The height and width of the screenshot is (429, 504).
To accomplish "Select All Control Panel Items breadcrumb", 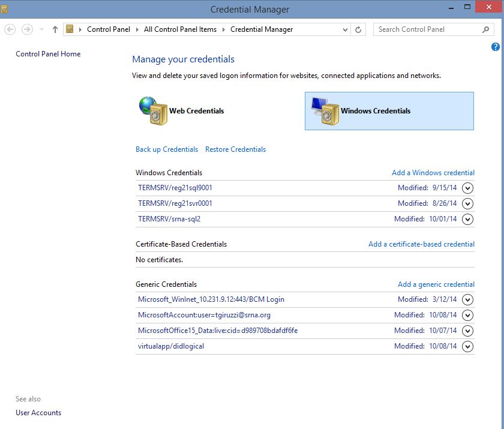I will pyautogui.click(x=180, y=29).
